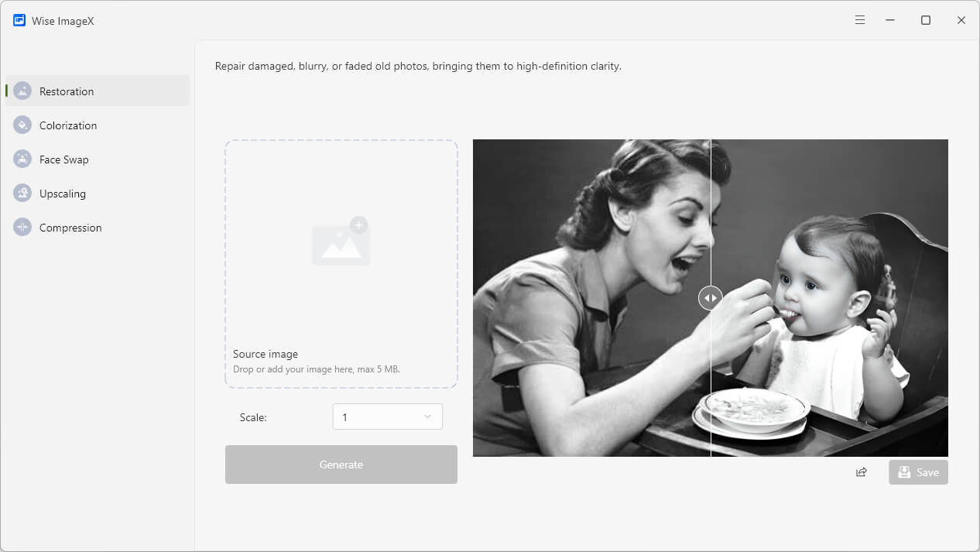Switch to Colorization label

point(68,125)
